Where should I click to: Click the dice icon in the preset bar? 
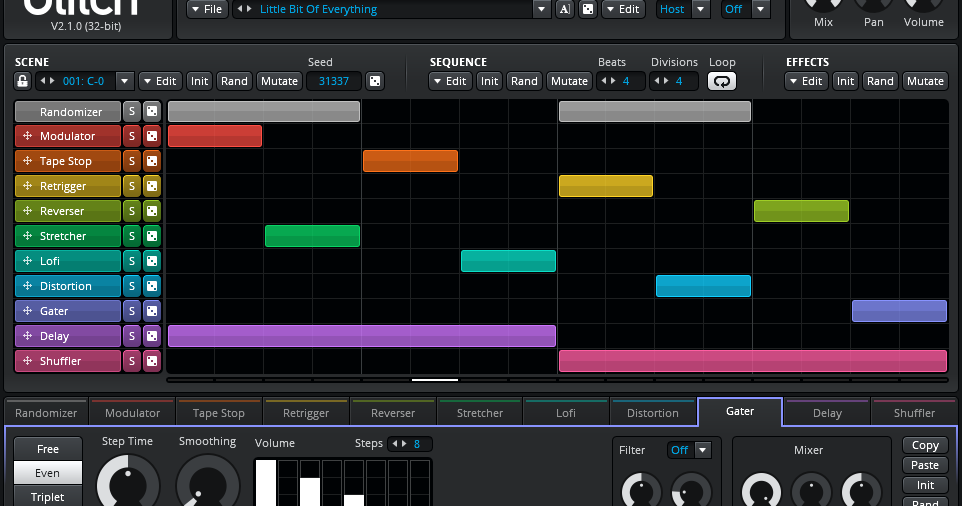click(x=588, y=9)
